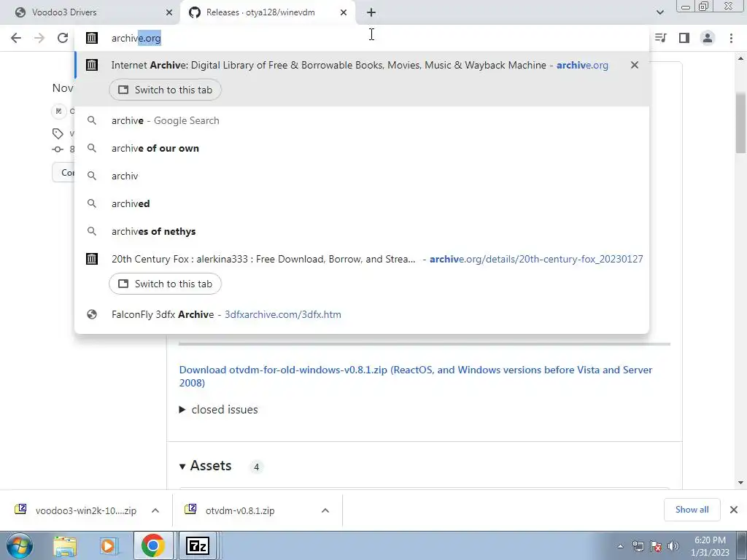Click the Assets count badge 4
The image size is (747, 560).
tap(256, 467)
